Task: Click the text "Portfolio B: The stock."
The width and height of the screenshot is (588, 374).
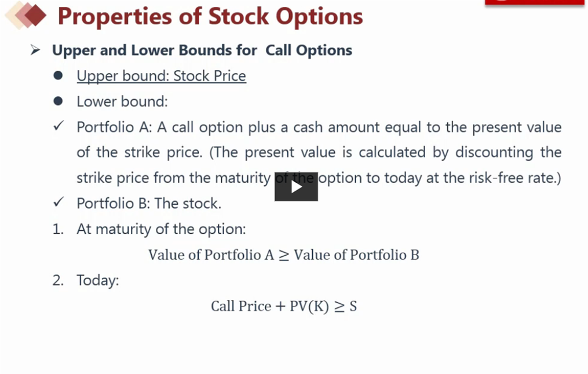Action: tap(149, 204)
